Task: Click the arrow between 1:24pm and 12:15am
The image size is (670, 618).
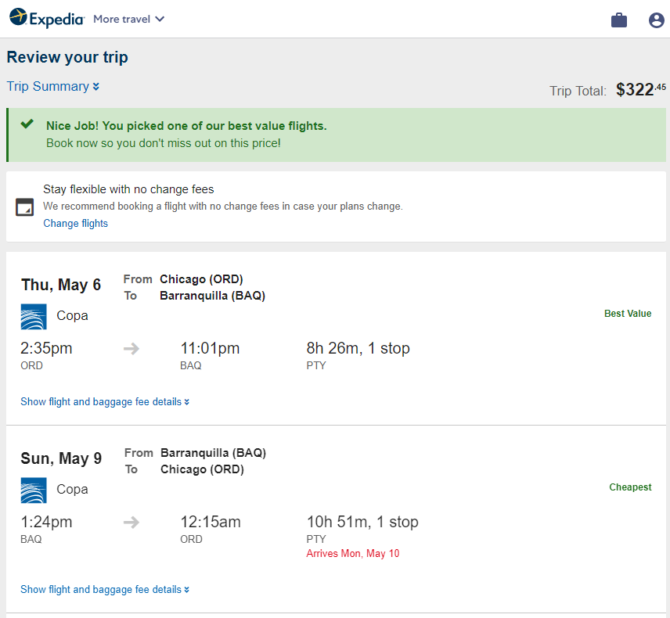Action: [132, 522]
